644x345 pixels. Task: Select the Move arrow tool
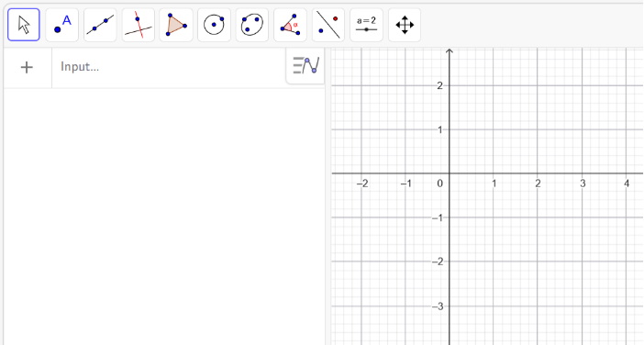24,25
